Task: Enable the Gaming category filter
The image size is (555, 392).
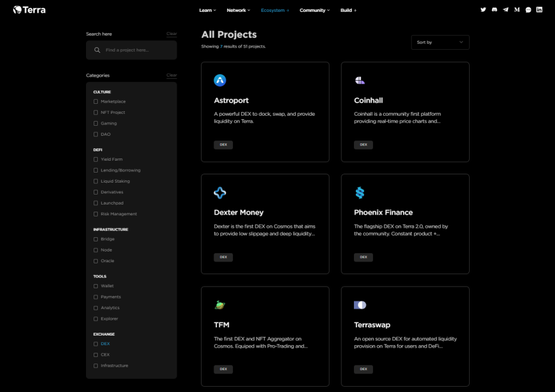Action: pyautogui.click(x=95, y=123)
